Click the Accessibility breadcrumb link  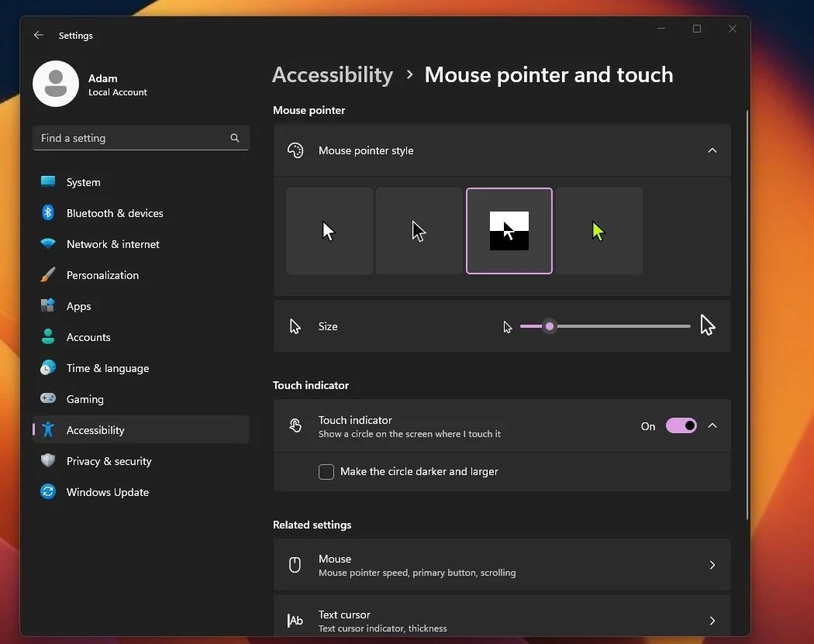pyautogui.click(x=333, y=75)
